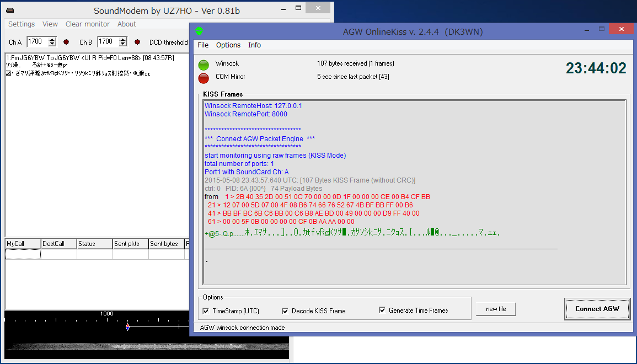Viewport: 637px width, 364px height.
Task: Click the green lips icon in AGW OnlineKiss title bar
Action: click(199, 31)
